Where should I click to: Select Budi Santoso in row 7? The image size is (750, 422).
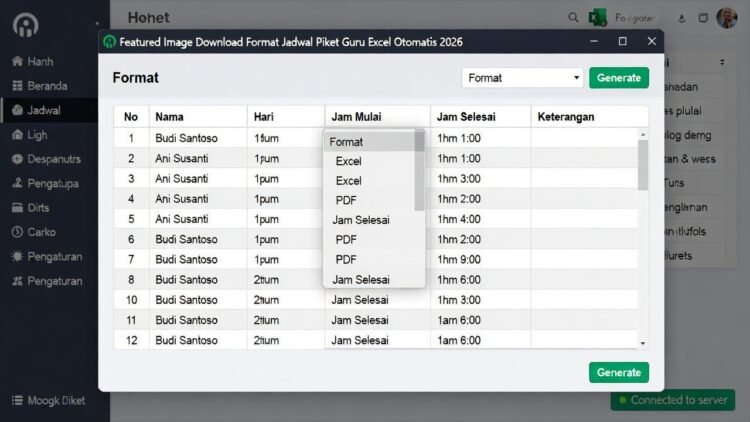click(x=186, y=259)
